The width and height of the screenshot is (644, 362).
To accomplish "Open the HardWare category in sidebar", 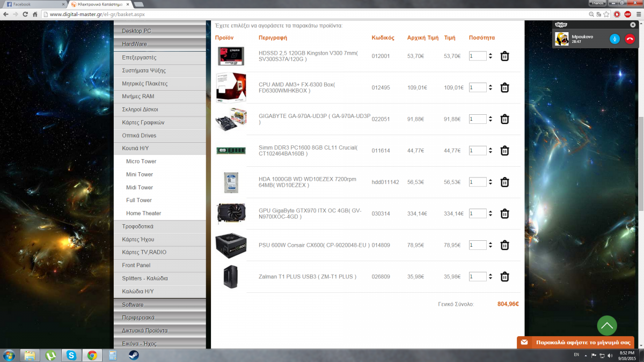I will [x=160, y=44].
